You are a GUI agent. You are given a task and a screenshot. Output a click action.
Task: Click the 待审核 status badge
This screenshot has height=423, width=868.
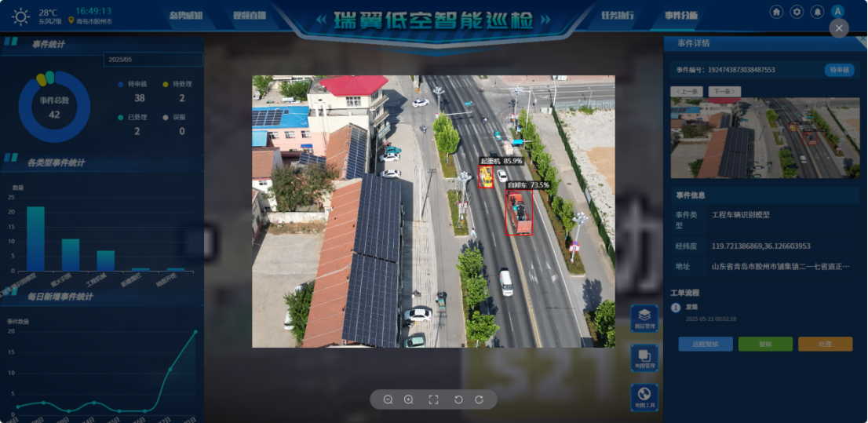(x=839, y=70)
